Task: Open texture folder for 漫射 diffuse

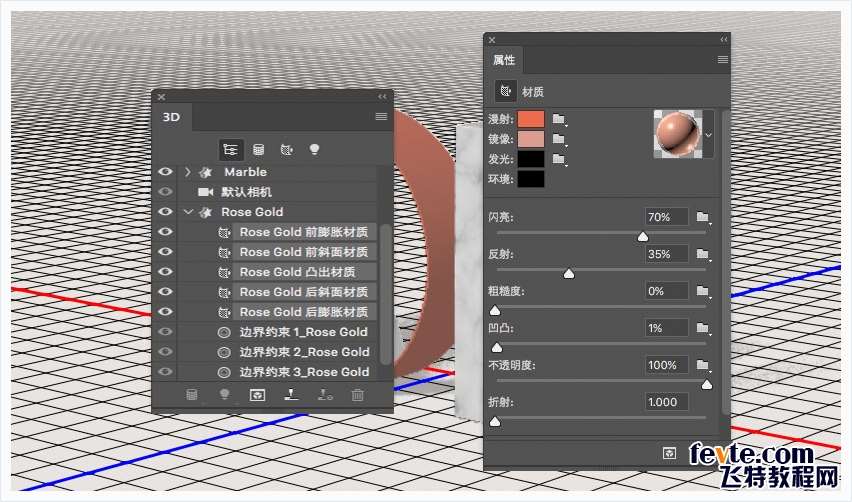Action: click(559, 119)
